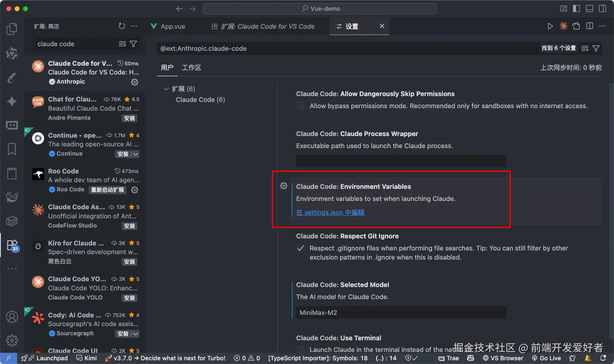Focus the extensions search box with 'claude code'
Image resolution: width=614 pixels, height=364 pixels.
point(75,44)
